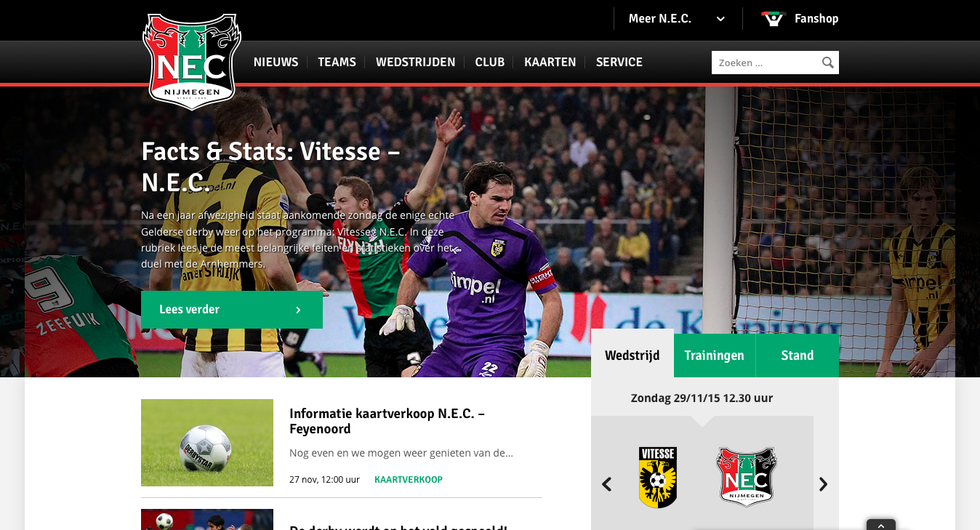Click the scroll-to-top arrow button
The width and height of the screenshot is (980, 530).
(x=880, y=525)
